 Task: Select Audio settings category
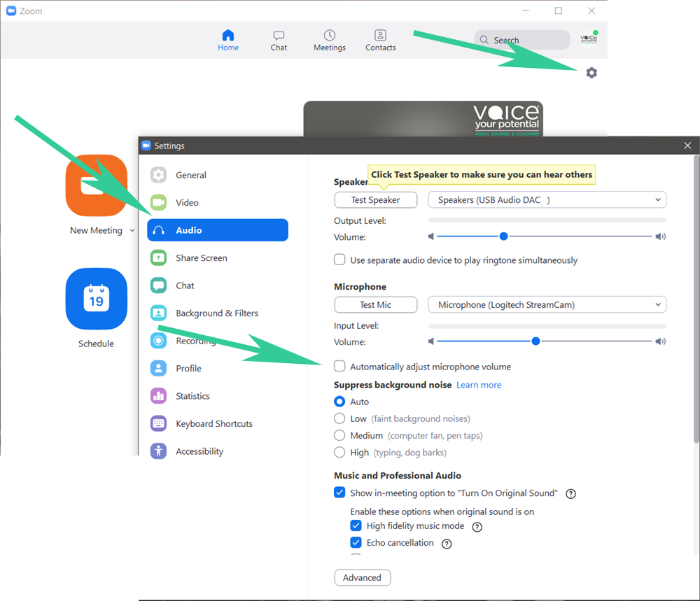[218, 230]
